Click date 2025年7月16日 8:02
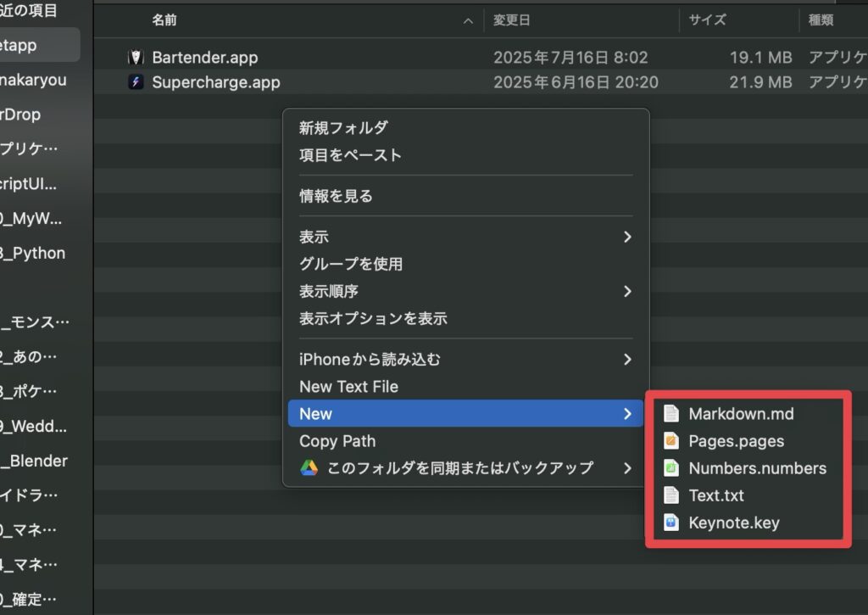The width and height of the screenshot is (868, 615). pos(570,58)
